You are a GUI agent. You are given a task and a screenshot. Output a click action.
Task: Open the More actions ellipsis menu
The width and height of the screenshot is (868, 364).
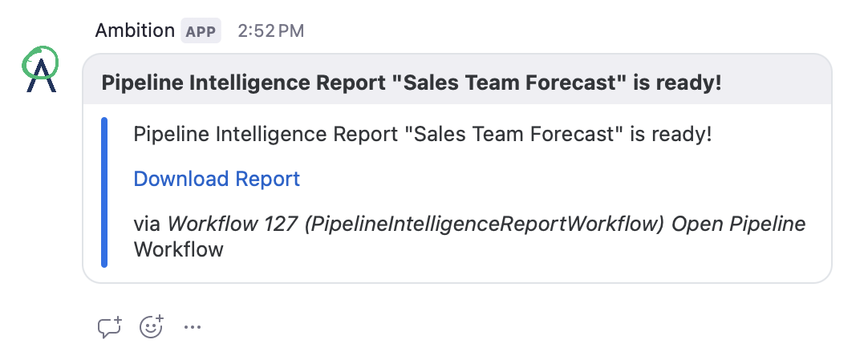coord(193,327)
